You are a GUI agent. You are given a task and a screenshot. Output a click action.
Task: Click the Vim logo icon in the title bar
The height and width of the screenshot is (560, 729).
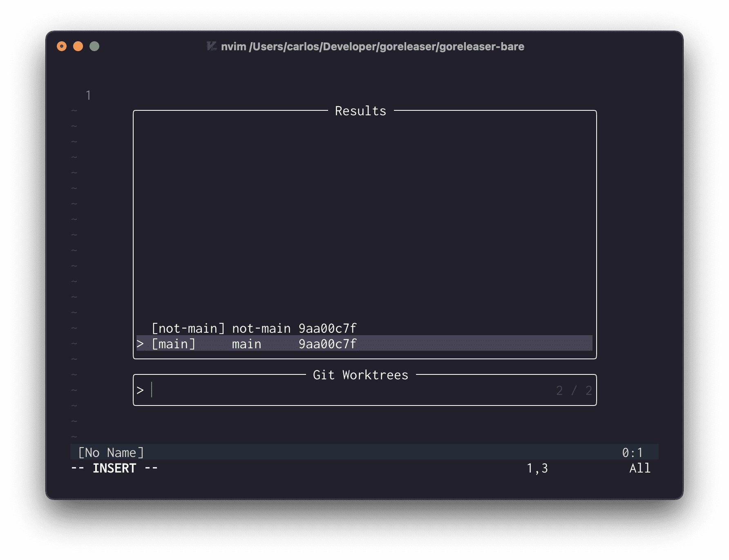click(211, 47)
